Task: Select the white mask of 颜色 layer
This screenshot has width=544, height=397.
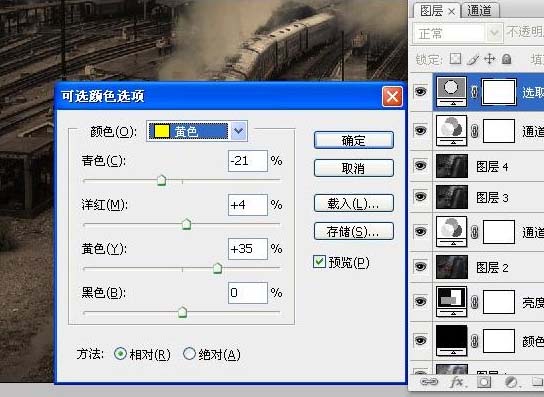Action: (499, 341)
